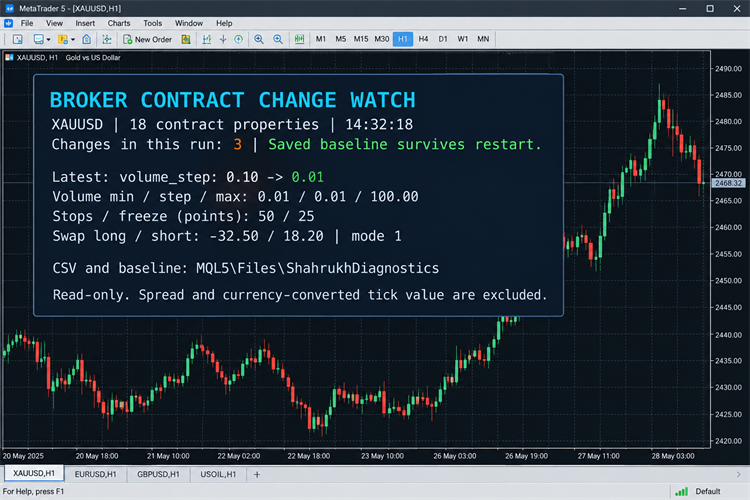This screenshot has width=750, height=500.
Task: Switch to D1 timeframe
Action: pyautogui.click(x=443, y=39)
